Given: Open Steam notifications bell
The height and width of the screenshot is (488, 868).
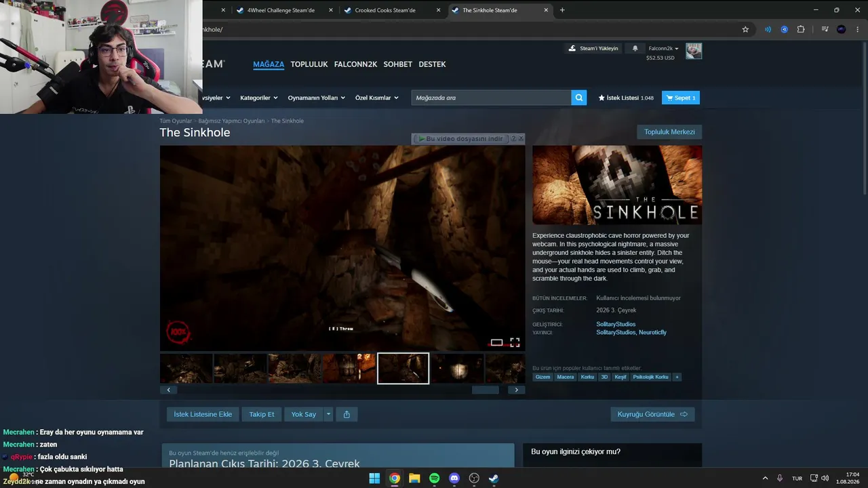Looking at the screenshot, I should click(x=635, y=49).
